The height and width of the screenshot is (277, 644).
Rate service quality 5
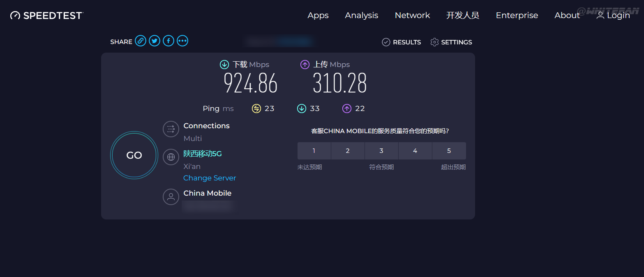449,151
